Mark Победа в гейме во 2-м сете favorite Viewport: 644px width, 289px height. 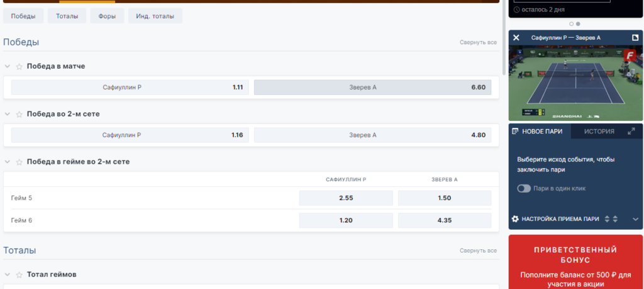click(19, 162)
